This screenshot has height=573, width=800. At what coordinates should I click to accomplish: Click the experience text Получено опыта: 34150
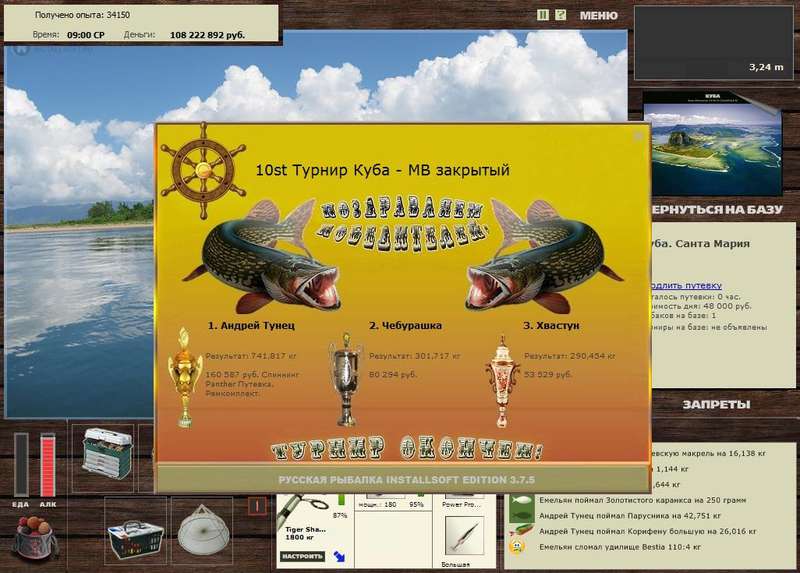(x=82, y=15)
